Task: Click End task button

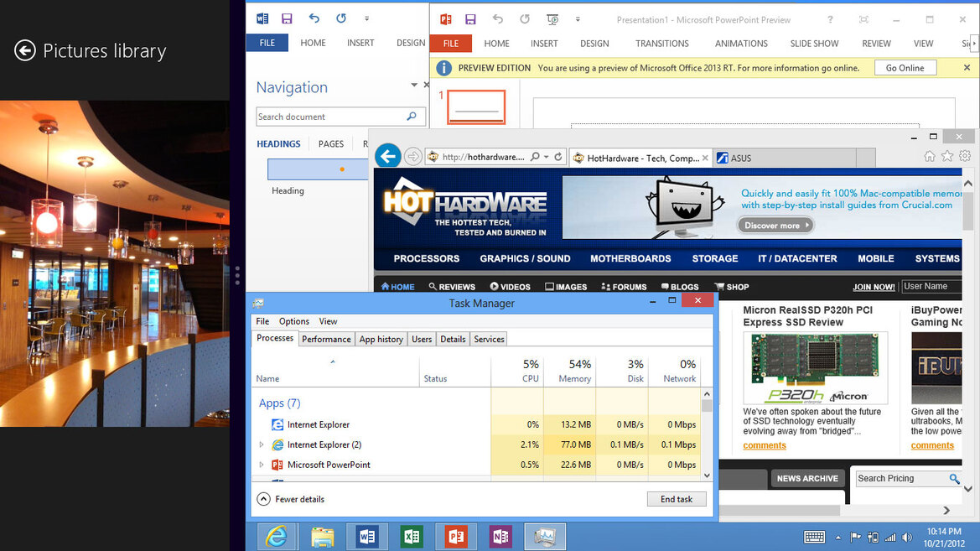Action: tap(677, 499)
